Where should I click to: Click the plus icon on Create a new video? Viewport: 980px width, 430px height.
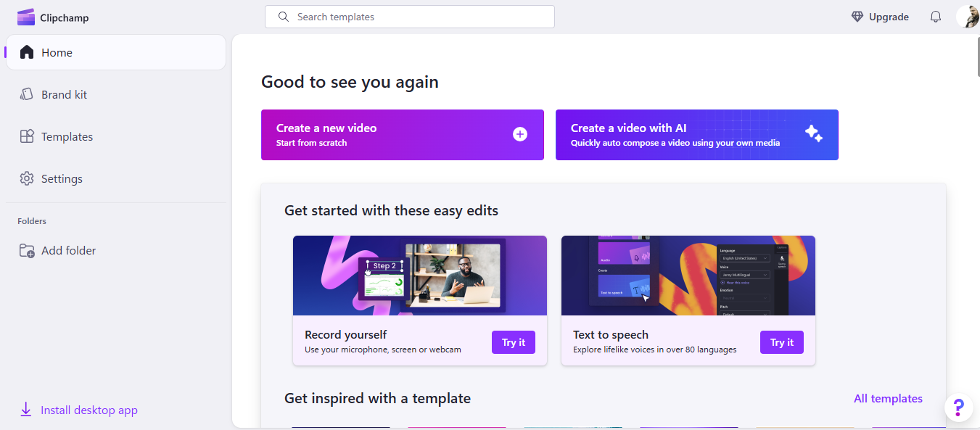point(520,134)
